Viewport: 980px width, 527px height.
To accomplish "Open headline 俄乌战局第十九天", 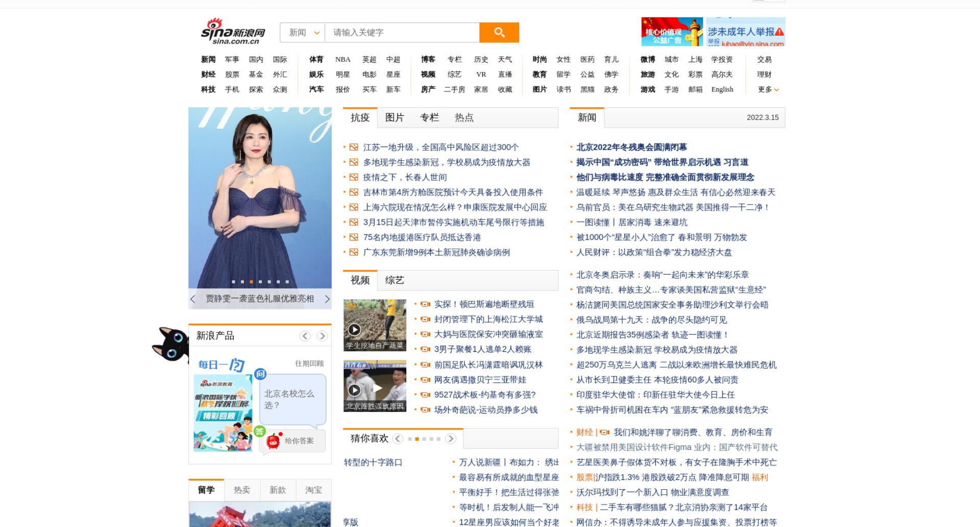I will coord(652,320).
